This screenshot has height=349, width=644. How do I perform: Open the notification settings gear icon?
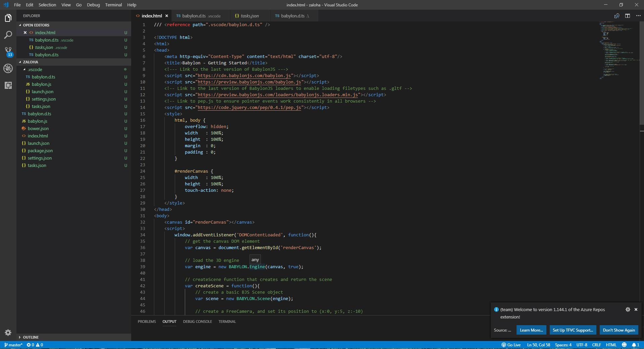coord(628,309)
